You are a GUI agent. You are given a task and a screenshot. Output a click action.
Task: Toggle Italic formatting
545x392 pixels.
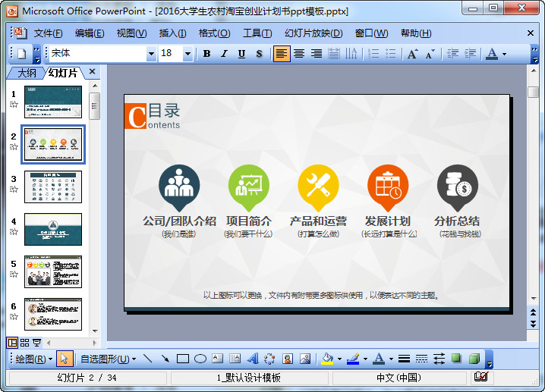pos(225,54)
